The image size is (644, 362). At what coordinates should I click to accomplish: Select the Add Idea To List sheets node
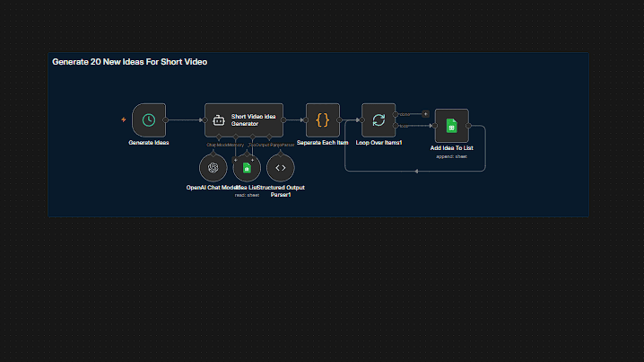[452, 126]
